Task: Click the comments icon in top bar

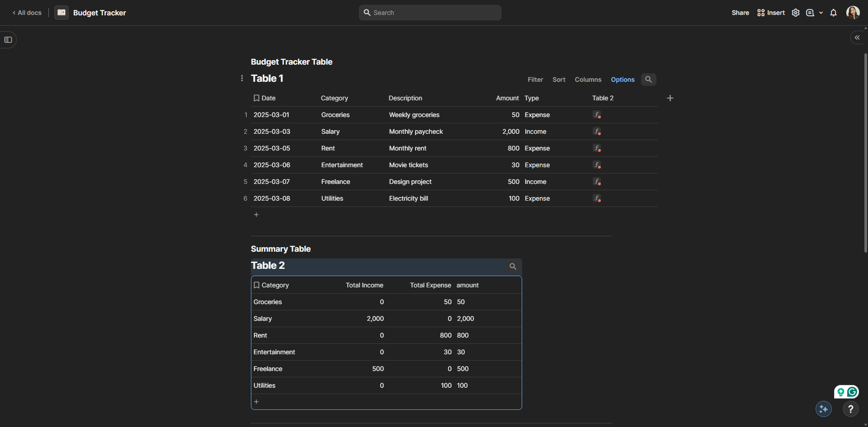Action: coord(810,13)
